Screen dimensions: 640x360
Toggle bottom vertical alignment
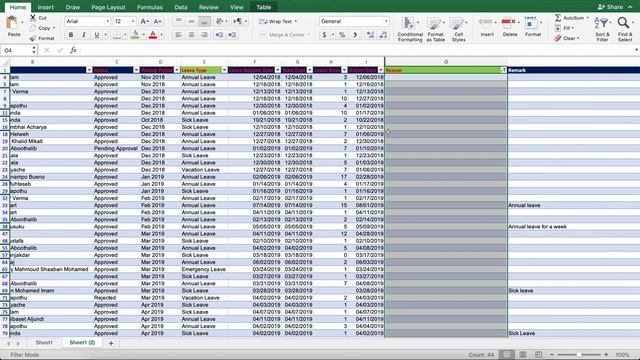click(x=204, y=21)
